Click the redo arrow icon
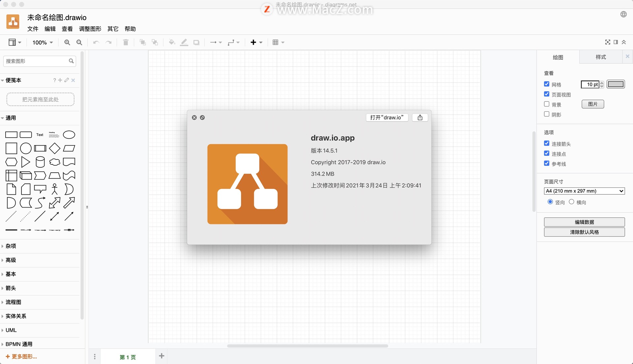 (108, 42)
